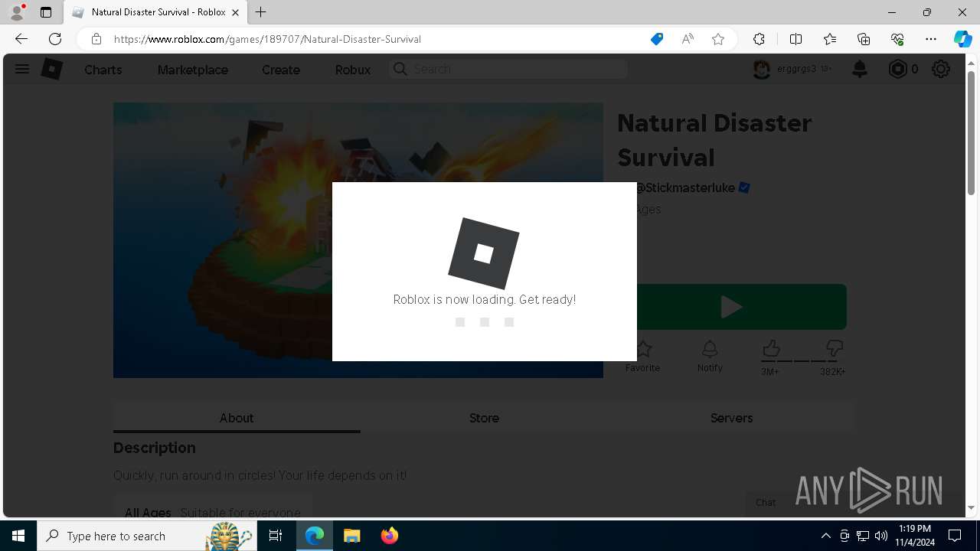
Task: Show hidden system tray icons
Action: coord(825,536)
